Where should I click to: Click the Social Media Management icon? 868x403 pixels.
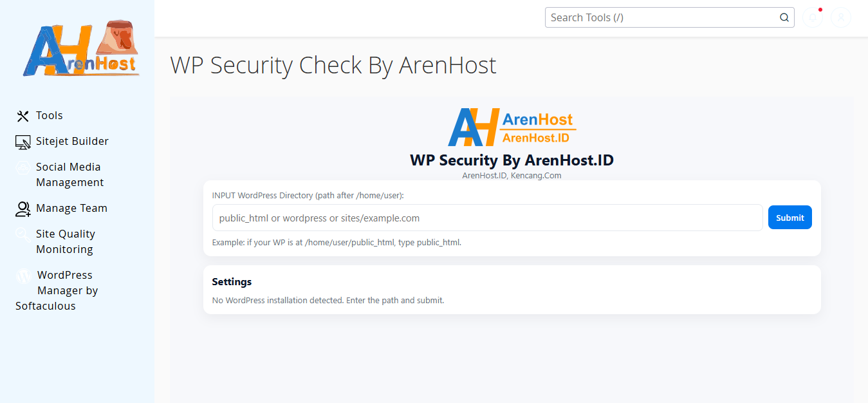[x=23, y=168]
